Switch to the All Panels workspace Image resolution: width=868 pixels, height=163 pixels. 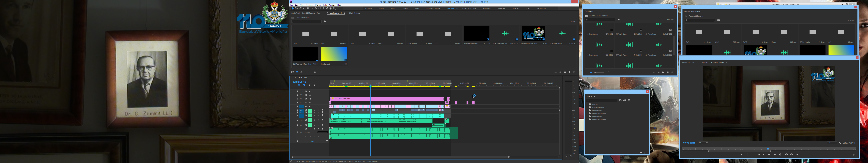tap(501, 8)
